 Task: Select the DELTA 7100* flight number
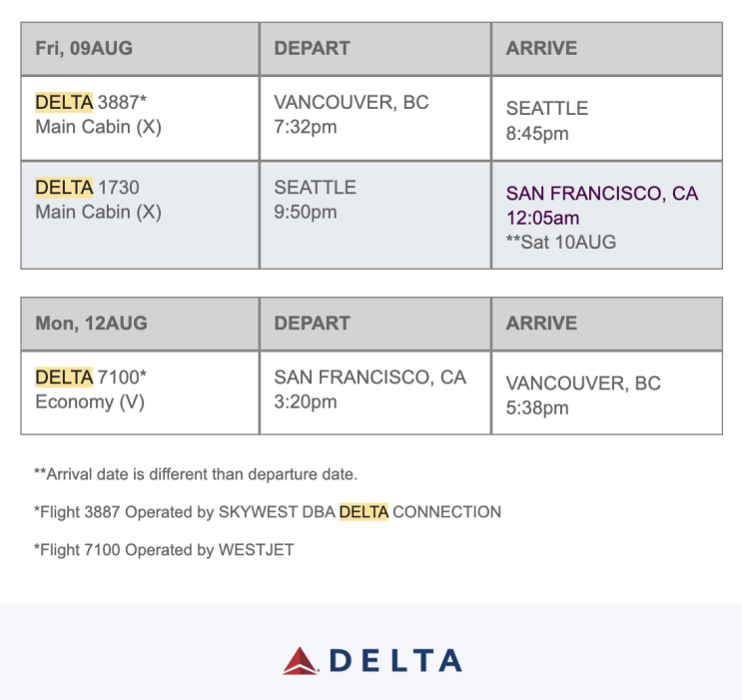[x=92, y=377]
